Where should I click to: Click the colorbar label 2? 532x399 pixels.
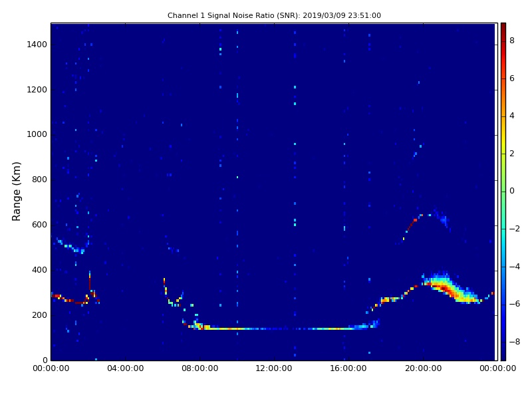(x=512, y=154)
